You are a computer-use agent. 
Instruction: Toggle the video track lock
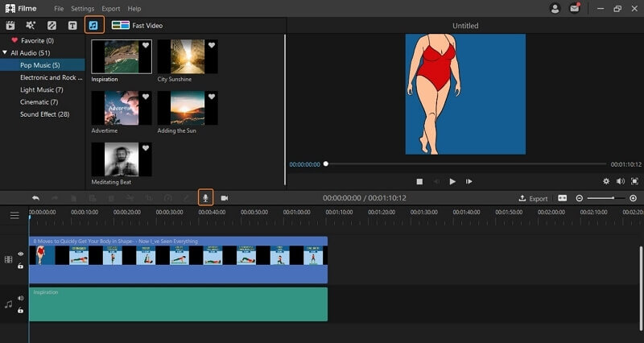point(21,266)
